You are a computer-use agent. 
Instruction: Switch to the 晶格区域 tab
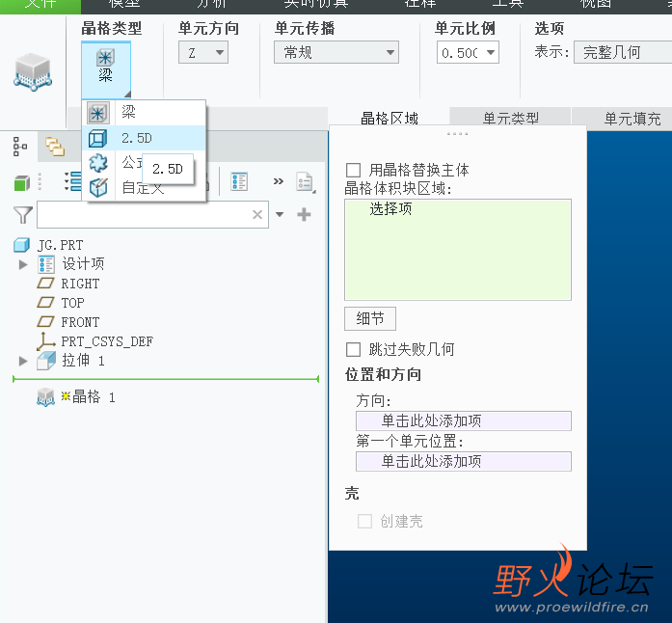point(390,118)
